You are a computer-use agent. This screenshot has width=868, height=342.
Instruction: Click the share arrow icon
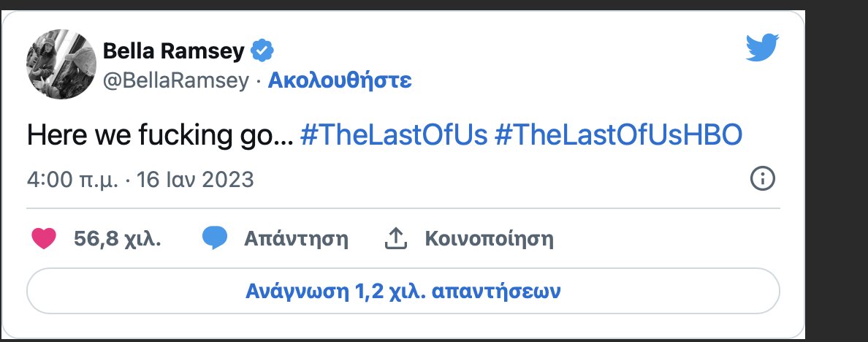[x=395, y=238]
